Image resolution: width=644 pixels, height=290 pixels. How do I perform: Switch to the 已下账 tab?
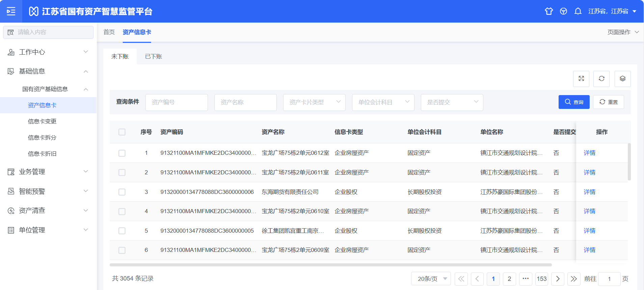pos(154,56)
